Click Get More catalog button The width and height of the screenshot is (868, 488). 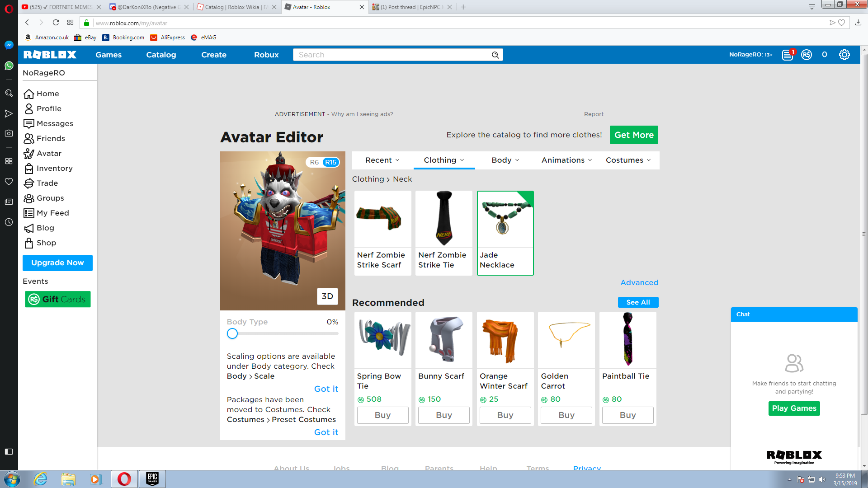point(634,135)
